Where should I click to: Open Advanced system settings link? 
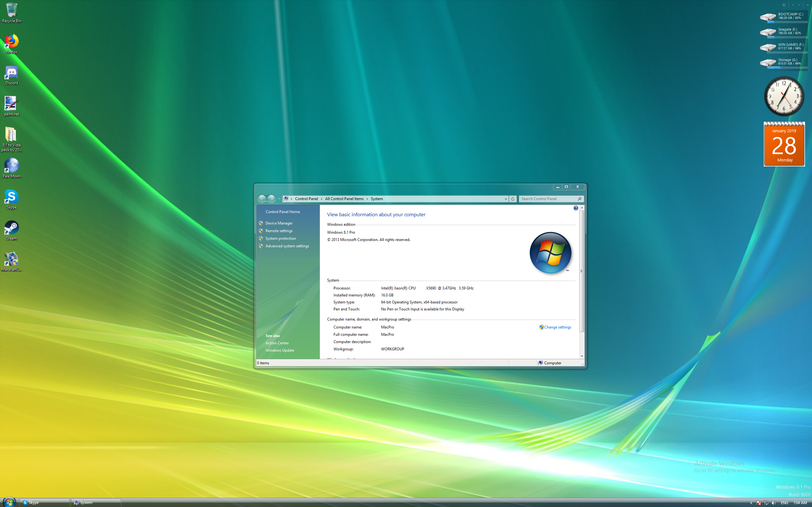287,246
